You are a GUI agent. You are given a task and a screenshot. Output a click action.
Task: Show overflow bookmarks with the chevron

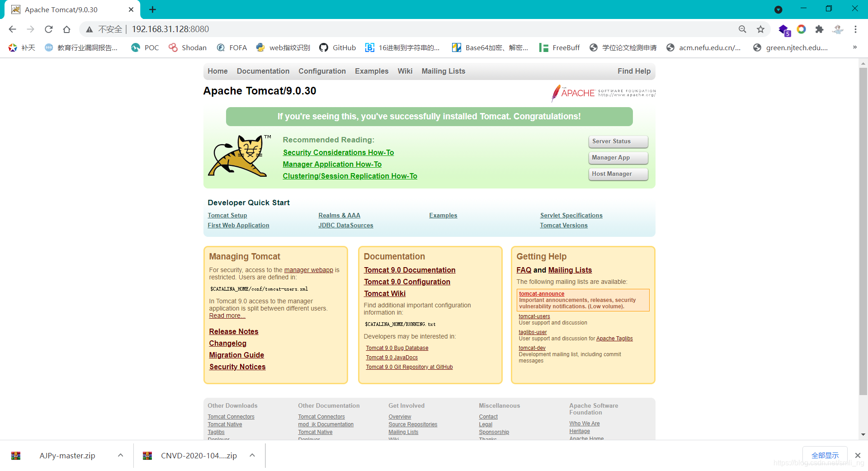pos(855,47)
